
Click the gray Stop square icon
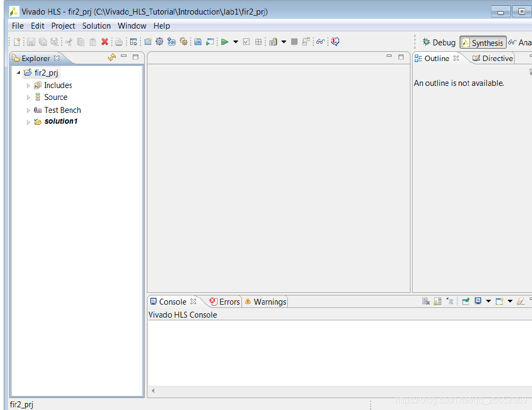tap(294, 42)
